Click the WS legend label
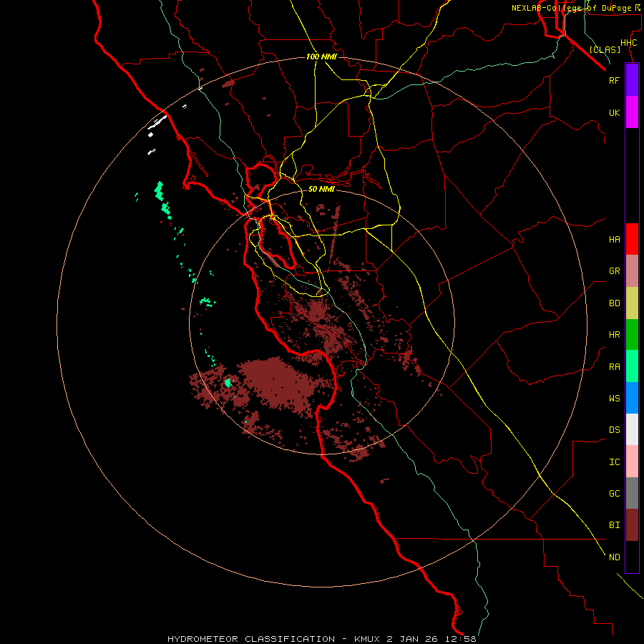644x644 pixels. click(614, 399)
